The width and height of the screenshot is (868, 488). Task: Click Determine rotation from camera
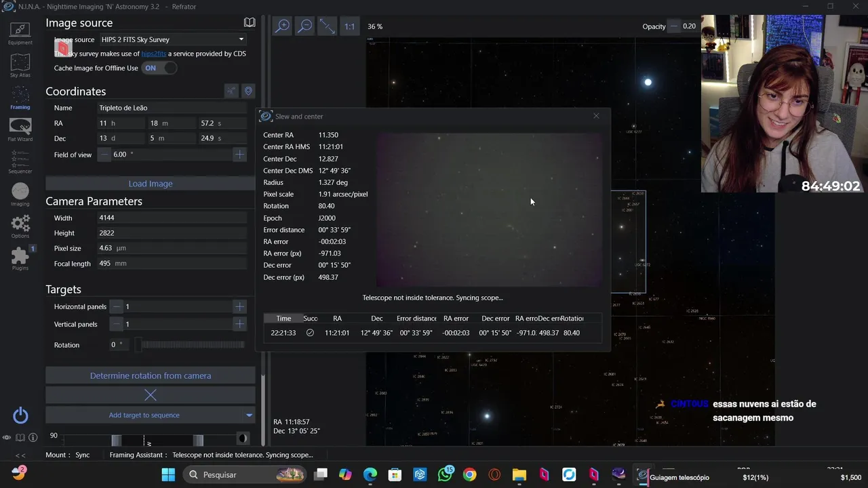point(151,375)
